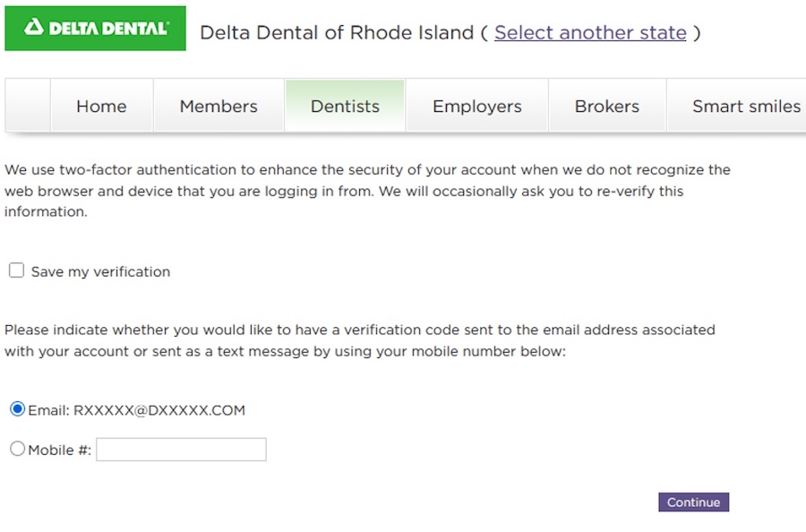Focus the mobile number input field

[x=181, y=450]
